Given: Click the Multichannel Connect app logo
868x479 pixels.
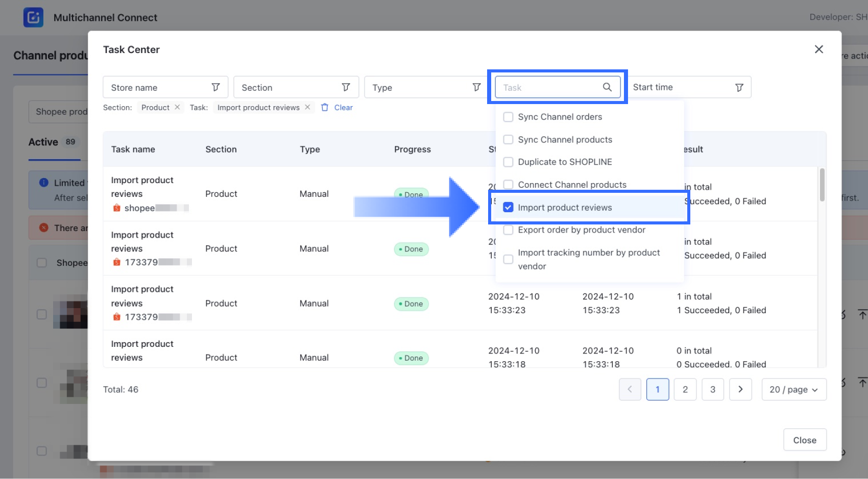Looking at the screenshot, I should click(x=33, y=17).
